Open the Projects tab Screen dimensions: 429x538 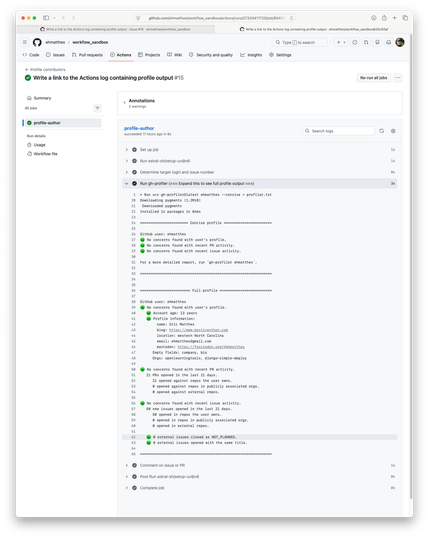(149, 55)
